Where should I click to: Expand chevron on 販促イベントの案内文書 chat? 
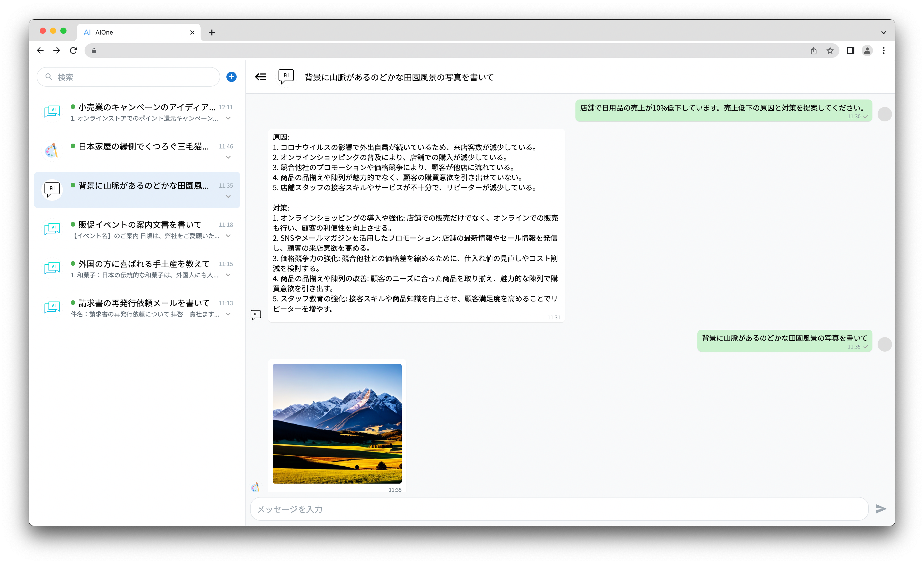[x=228, y=236]
